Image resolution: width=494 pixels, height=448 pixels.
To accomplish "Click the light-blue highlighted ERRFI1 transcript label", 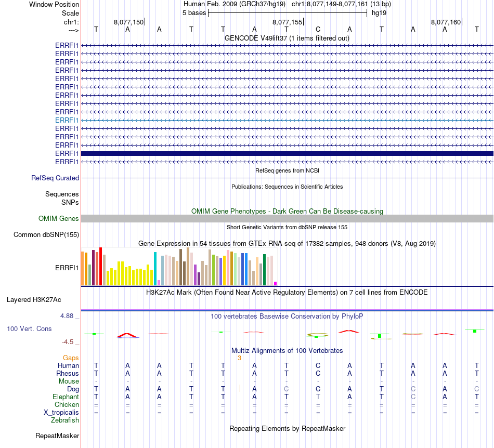I will click(67, 120).
